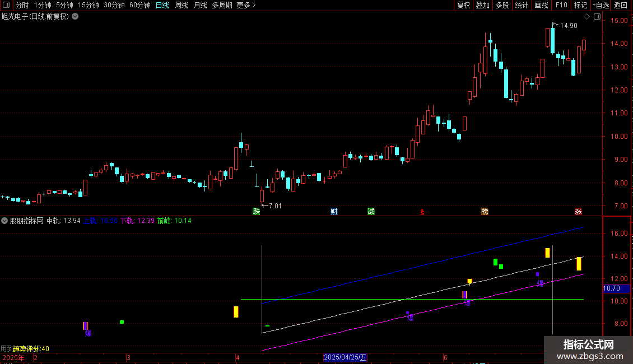
Task: Click the 叠加 overlay button
Action: point(482,5)
